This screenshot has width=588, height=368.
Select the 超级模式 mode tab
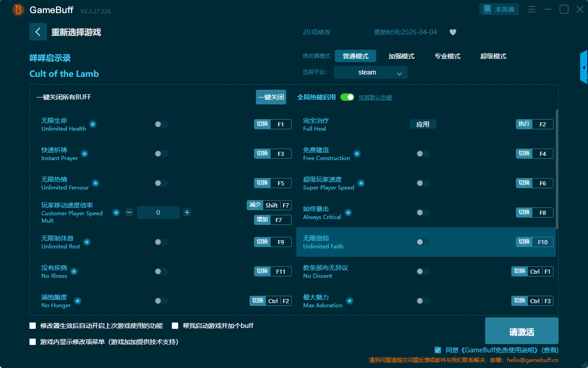(x=493, y=56)
